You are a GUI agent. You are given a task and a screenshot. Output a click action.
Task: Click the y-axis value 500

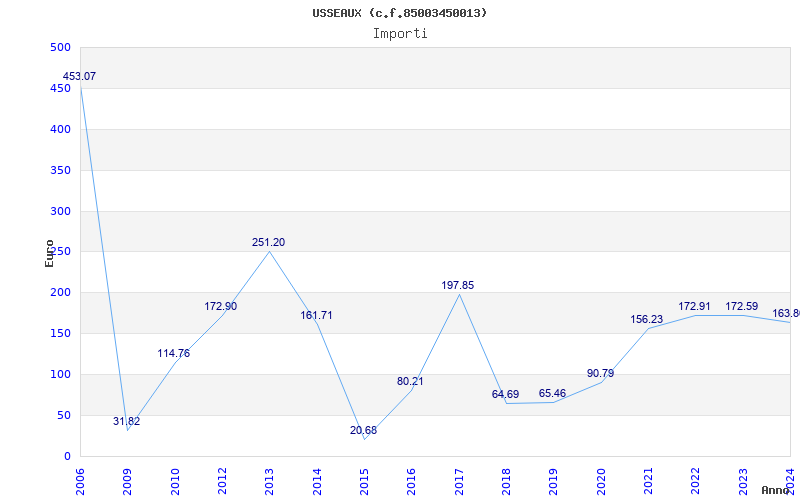[60, 47]
